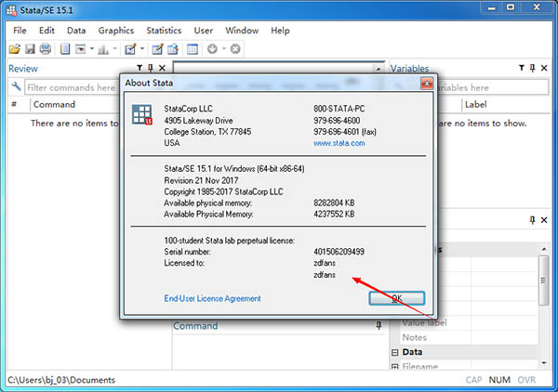
Task: Pin the Command panel with pushpin icon
Action: click(379, 325)
